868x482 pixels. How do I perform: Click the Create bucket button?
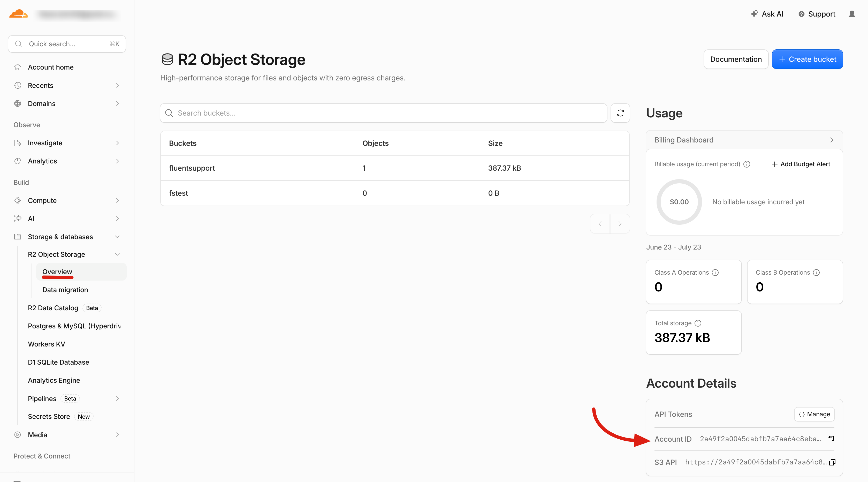coord(807,59)
